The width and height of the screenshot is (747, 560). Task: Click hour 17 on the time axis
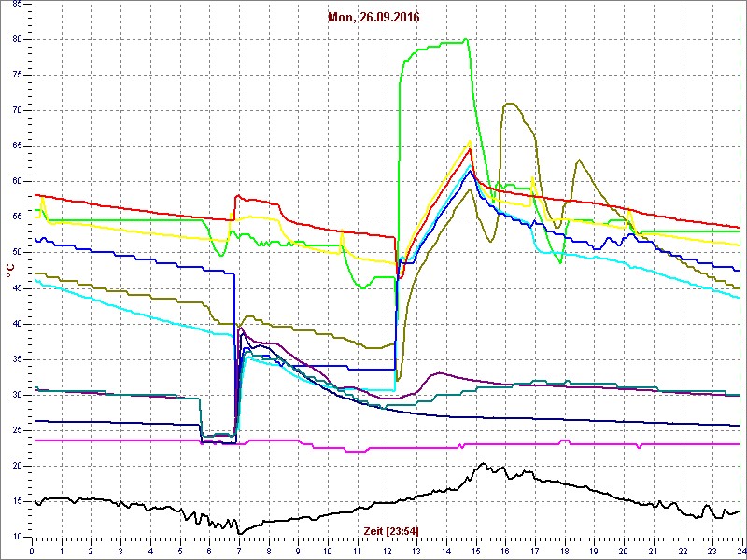(x=535, y=551)
